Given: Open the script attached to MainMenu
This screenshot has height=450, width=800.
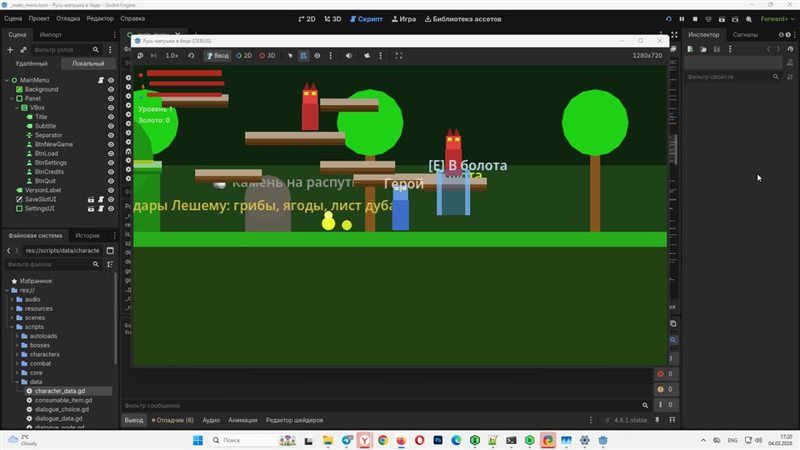Looking at the screenshot, I should pos(101,80).
